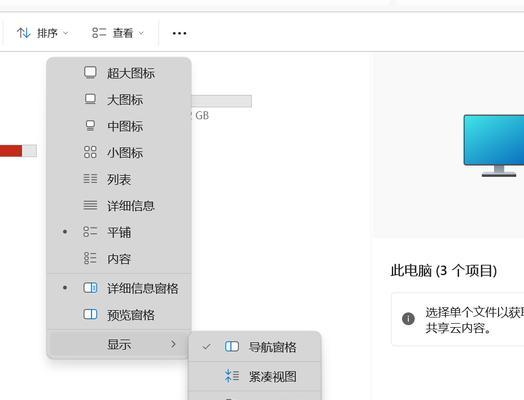Toggle the 详细信息窗格 details pane
The width and height of the screenshot is (524, 400).
coord(119,288)
